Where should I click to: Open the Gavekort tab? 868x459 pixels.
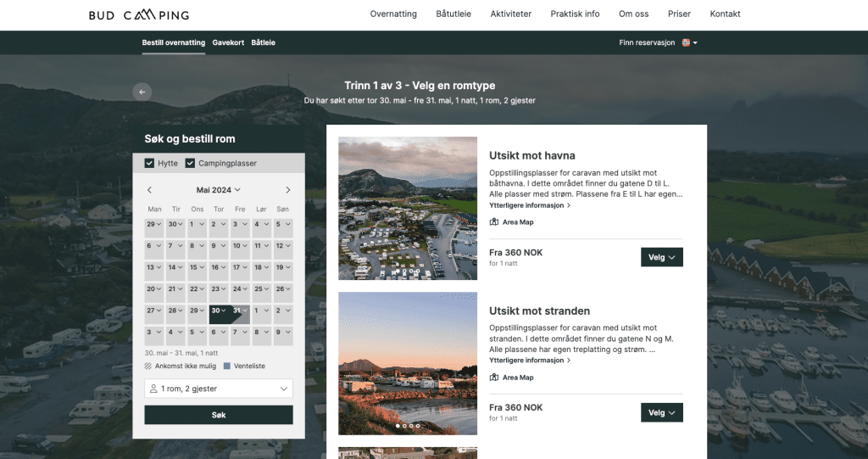tap(228, 42)
